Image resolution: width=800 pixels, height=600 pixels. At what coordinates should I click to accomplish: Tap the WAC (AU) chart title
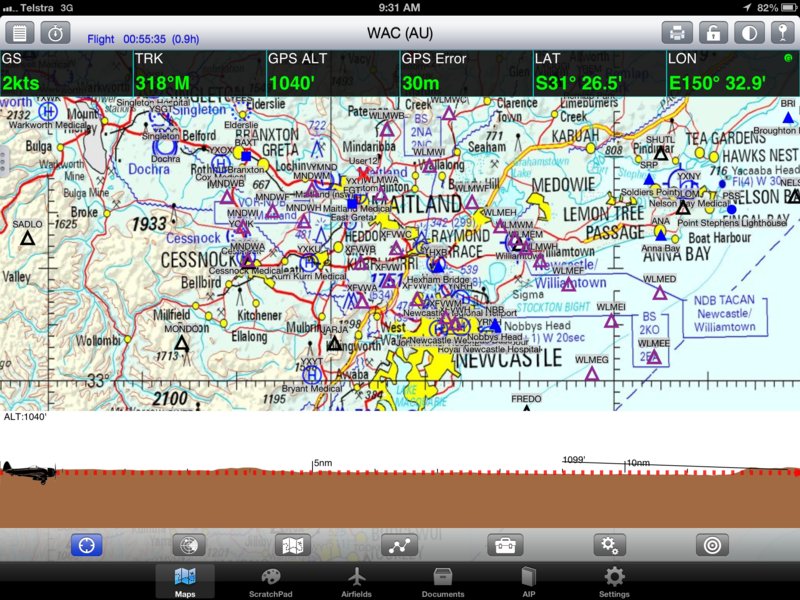[399, 33]
